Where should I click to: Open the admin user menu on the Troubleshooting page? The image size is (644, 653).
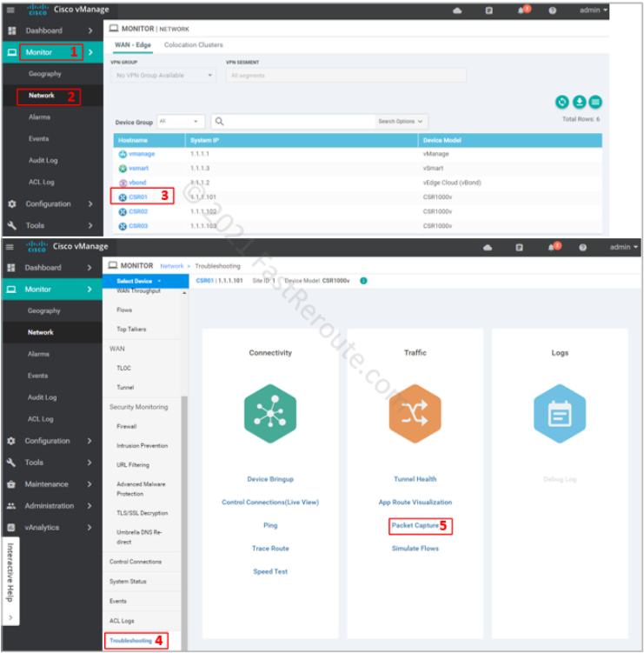(624, 247)
